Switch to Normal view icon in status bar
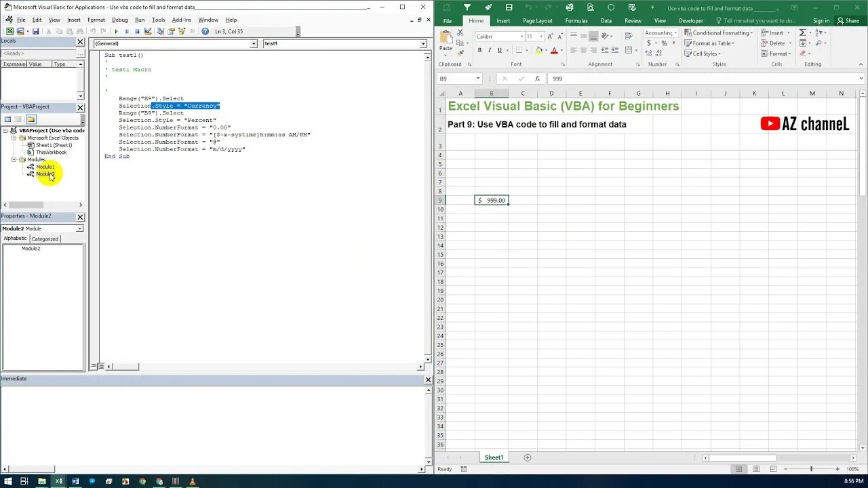The image size is (868, 488). [739, 469]
